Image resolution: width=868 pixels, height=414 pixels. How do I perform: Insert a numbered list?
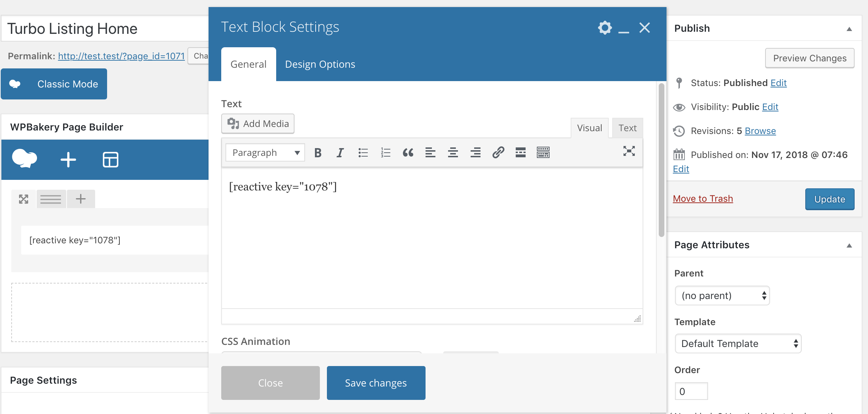385,153
